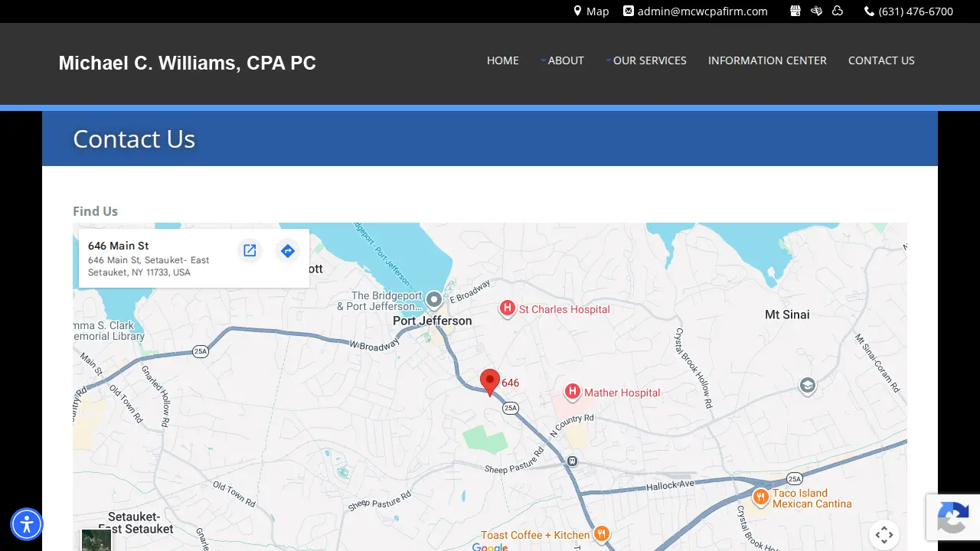
Task: Click the train station marker on the map
Action: pyautogui.click(x=573, y=461)
